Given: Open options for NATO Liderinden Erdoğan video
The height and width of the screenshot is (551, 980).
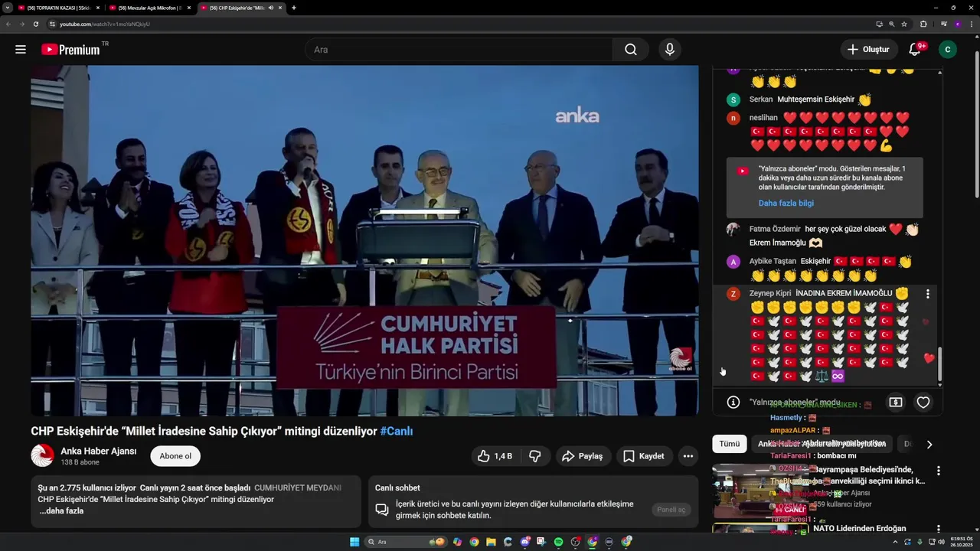Looking at the screenshot, I should click(938, 530).
